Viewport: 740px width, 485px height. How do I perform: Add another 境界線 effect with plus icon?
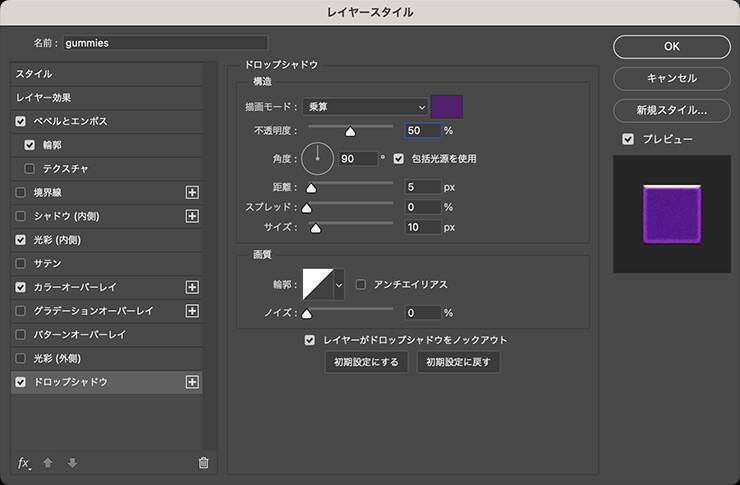coord(193,192)
